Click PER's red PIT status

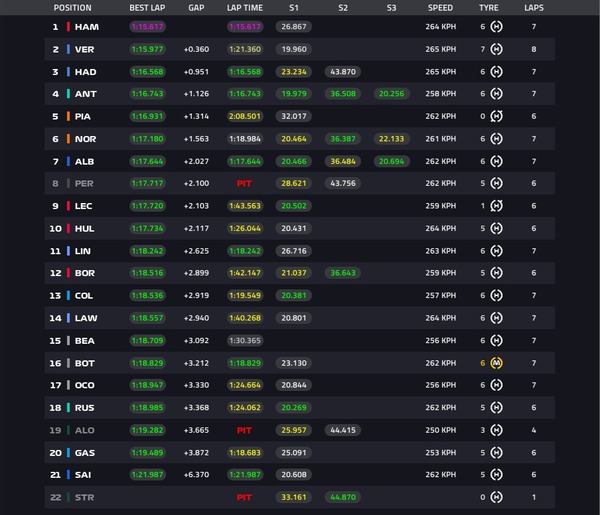point(244,184)
